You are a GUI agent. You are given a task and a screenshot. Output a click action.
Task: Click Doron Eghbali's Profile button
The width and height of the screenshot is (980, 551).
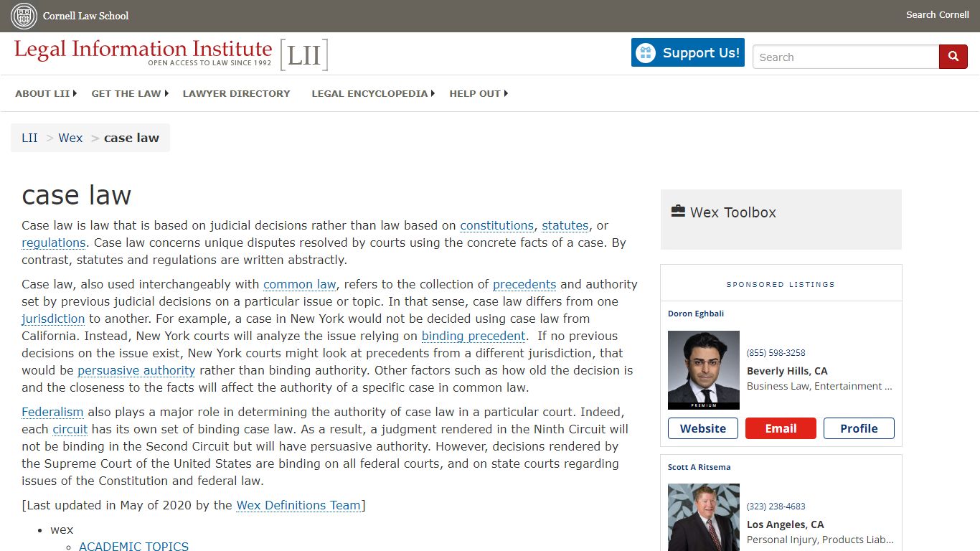click(859, 428)
